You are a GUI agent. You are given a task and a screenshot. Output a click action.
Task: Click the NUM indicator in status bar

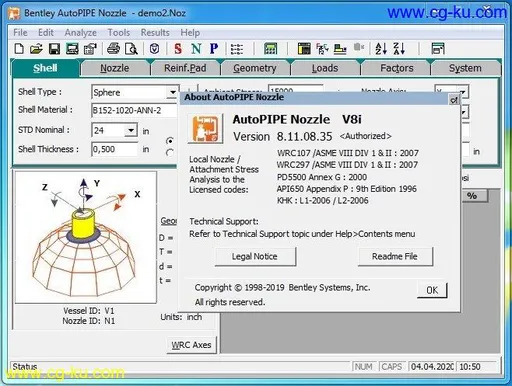363,367
